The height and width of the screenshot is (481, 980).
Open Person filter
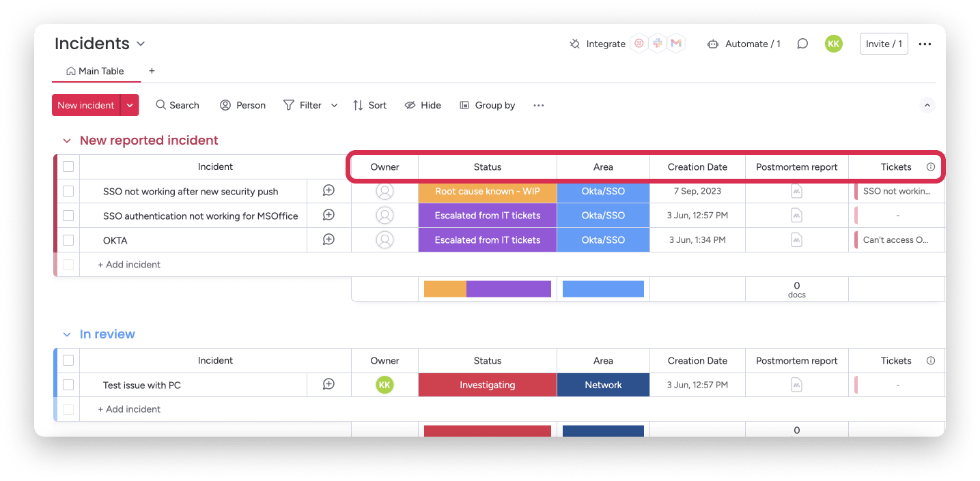click(242, 105)
